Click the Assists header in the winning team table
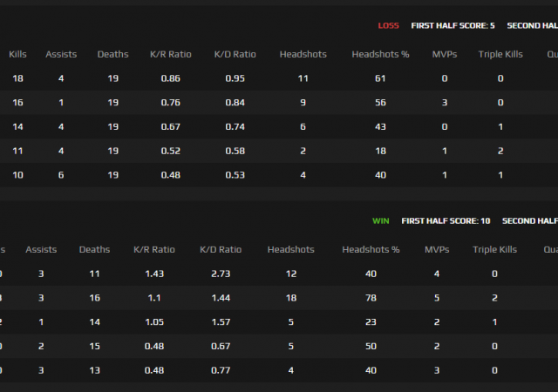This screenshot has height=392, width=558. click(x=41, y=249)
